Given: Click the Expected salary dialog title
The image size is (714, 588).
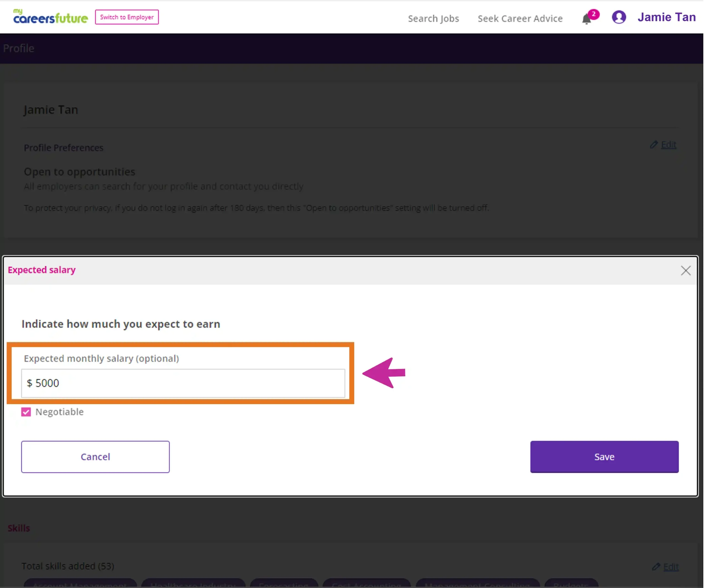Looking at the screenshot, I should tap(42, 270).
